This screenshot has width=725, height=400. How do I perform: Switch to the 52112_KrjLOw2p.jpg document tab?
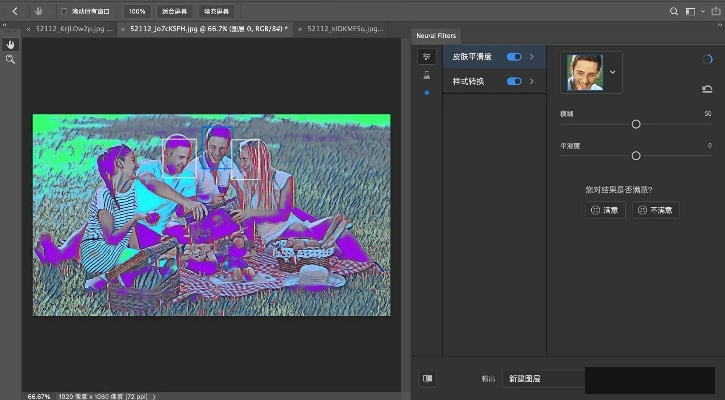click(68, 31)
